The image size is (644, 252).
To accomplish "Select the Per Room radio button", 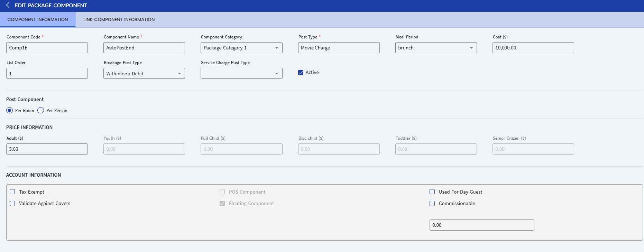I will point(10,111).
